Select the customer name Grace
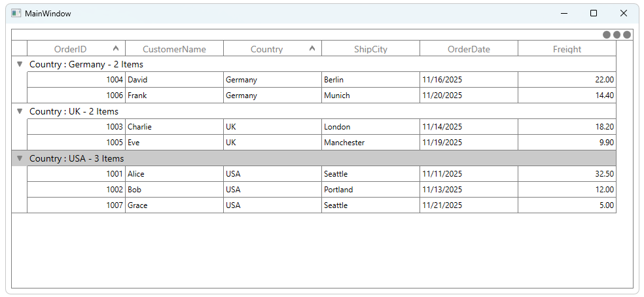This screenshot has width=644, height=297. (175, 205)
